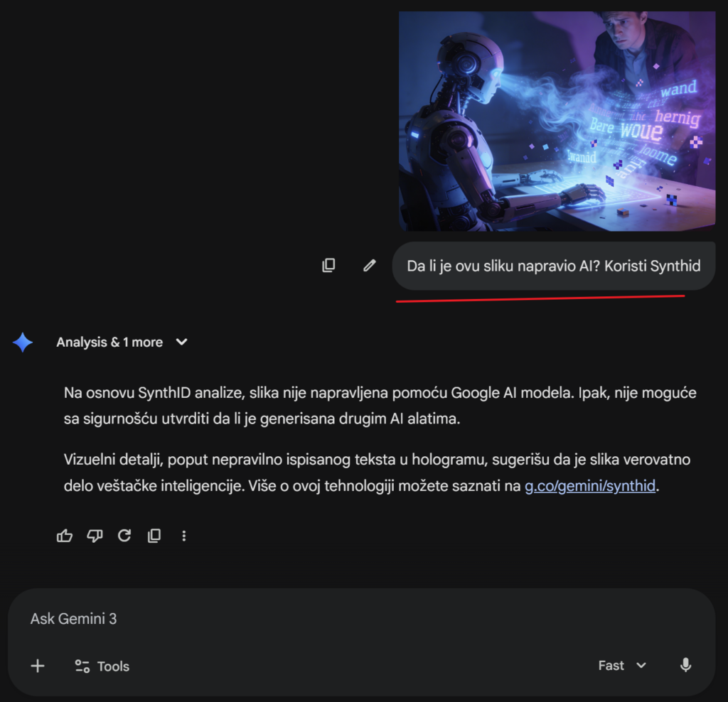
Task: Give the response a thumbs up
Action: (x=65, y=536)
